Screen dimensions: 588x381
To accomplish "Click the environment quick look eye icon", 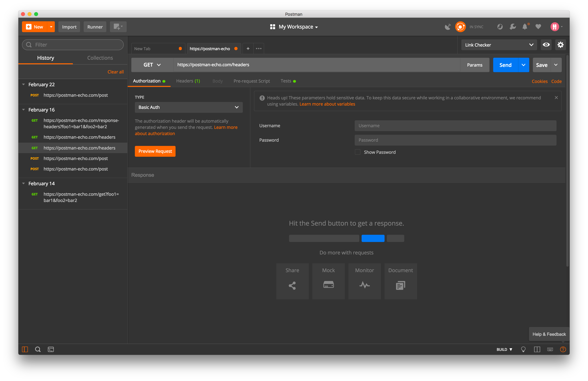I will [546, 45].
